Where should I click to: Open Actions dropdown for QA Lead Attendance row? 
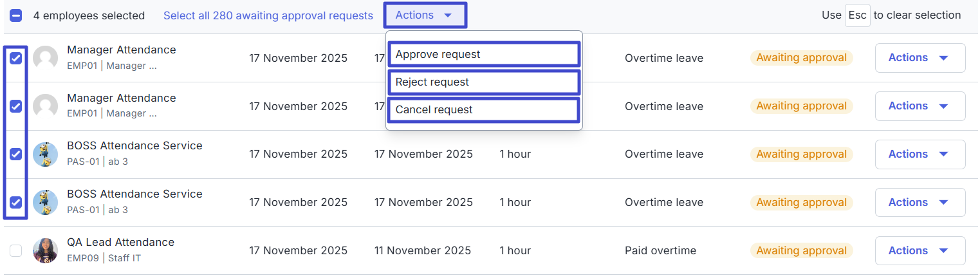pyautogui.click(x=920, y=250)
